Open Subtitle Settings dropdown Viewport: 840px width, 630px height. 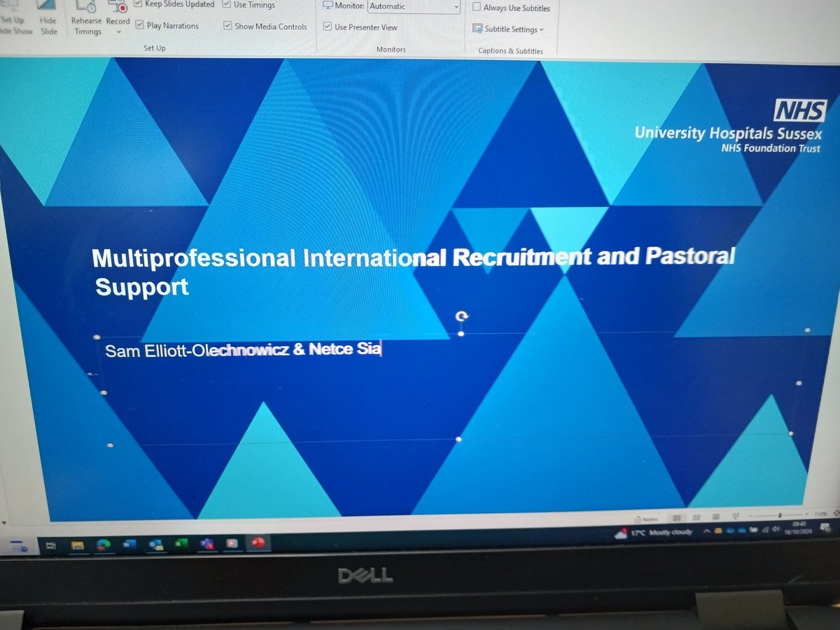509,29
